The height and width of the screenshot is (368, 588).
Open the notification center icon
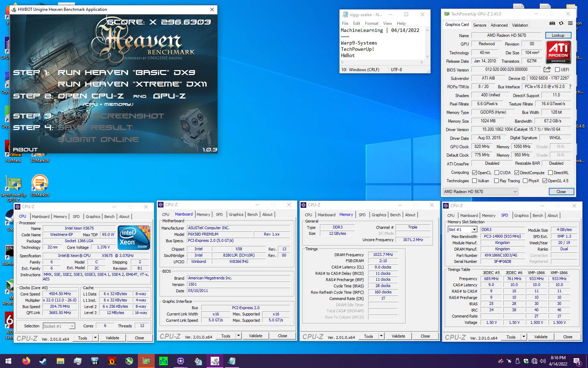[x=577, y=361]
